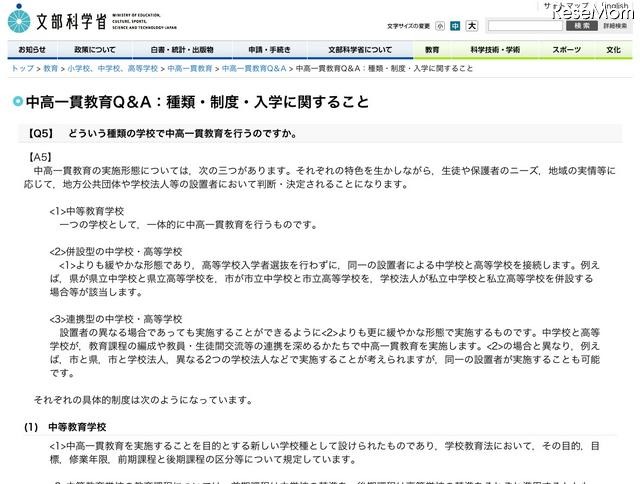This screenshot has width=640, height=484.
Task: Open the 科学技術・学術 category tab
Action: pos(495,50)
